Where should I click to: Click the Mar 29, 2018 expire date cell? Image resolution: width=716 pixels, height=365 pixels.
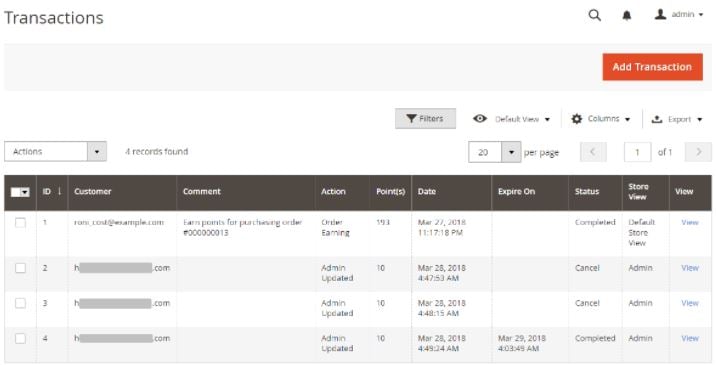click(522, 343)
